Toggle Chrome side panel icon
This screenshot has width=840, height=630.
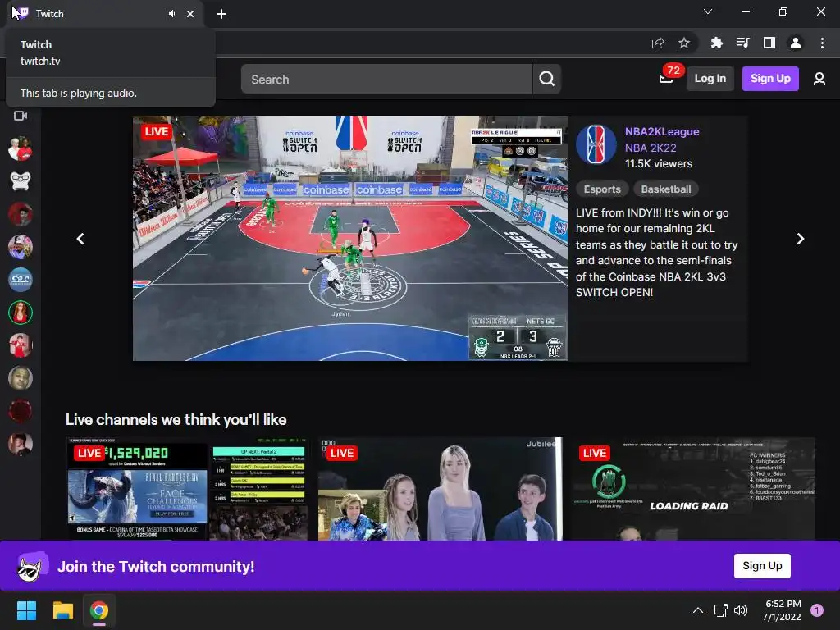[x=769, y=43]
